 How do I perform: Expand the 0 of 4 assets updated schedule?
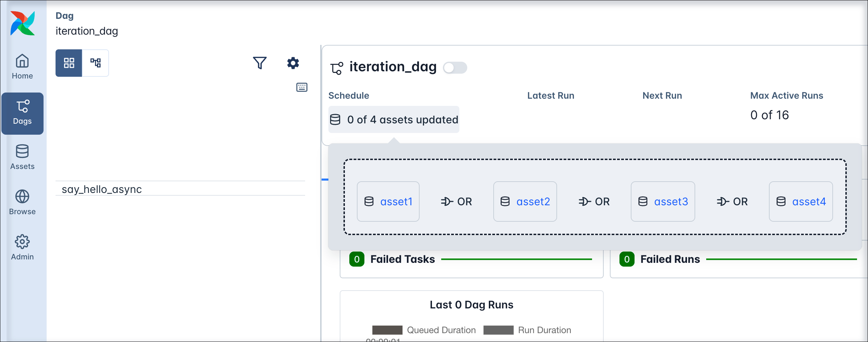[393, 120]
